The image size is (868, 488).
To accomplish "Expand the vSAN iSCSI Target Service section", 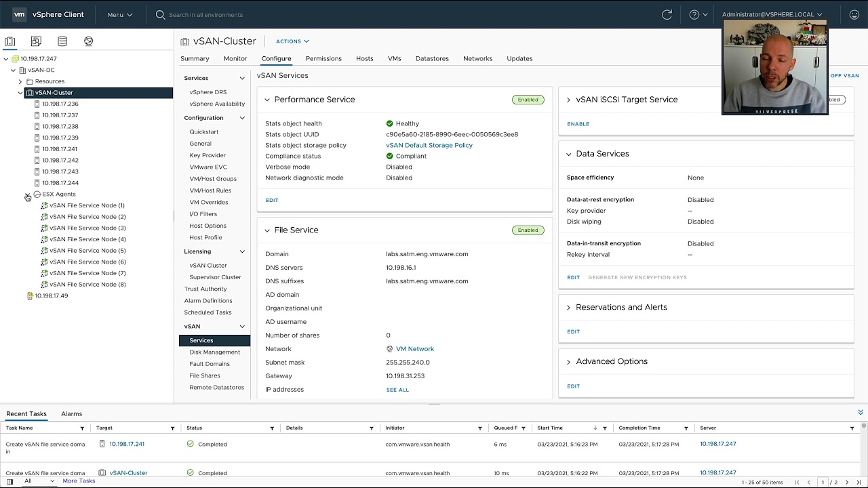I will coord(568,100).
